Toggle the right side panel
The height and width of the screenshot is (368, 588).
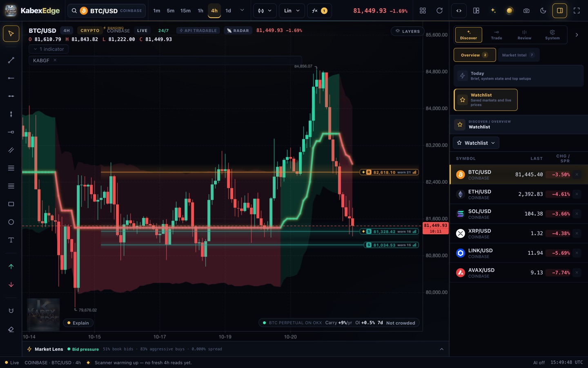pos(560,11)
